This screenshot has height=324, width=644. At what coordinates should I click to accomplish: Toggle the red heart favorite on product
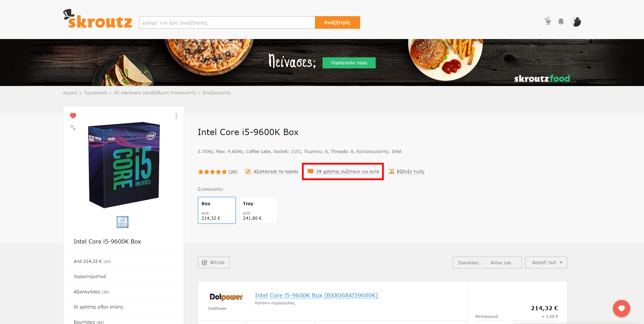pos(73,116)
